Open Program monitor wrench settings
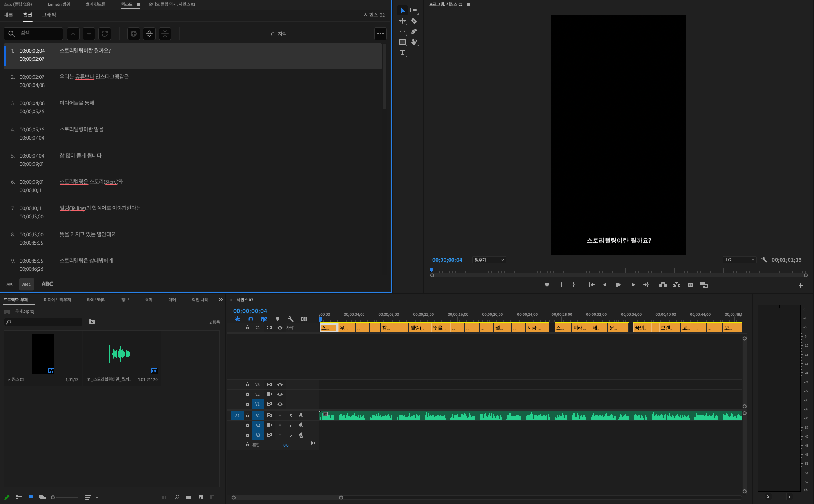 [764, 259]
